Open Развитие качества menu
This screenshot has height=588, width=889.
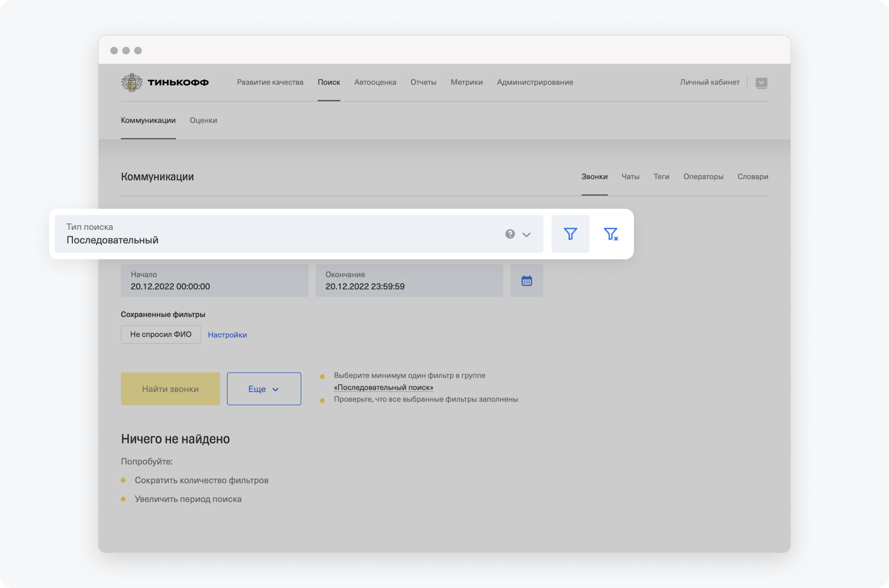(x=270, y=82)
